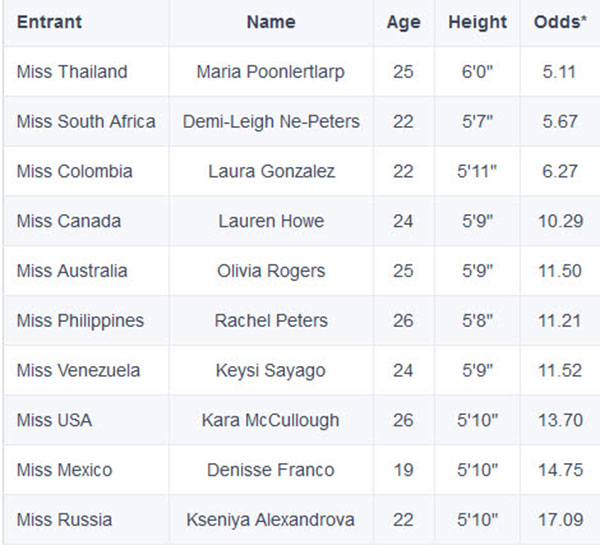Click the name Demi-Leigh Ne-Peters
Image resolution: width=600 pixels, height=545 pixels.
pos(271,122)
